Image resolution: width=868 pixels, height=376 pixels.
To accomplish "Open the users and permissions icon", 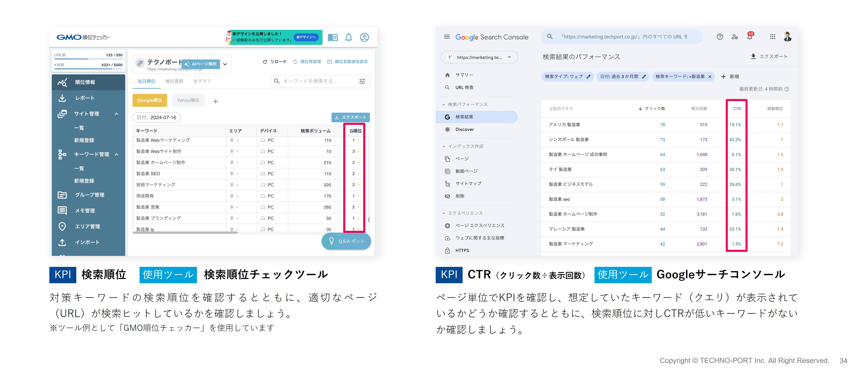I will tap(735, 37).
